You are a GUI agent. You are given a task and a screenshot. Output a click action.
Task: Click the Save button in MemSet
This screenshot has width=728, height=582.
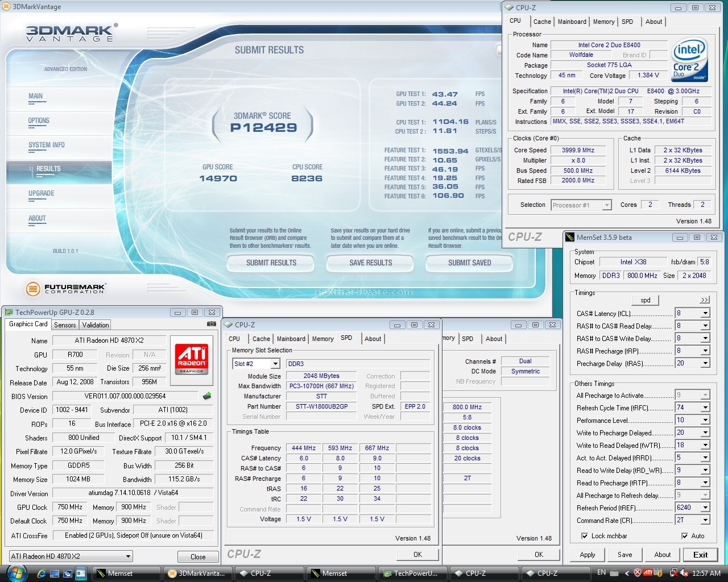pyautogui.click(x=624, y=555)
